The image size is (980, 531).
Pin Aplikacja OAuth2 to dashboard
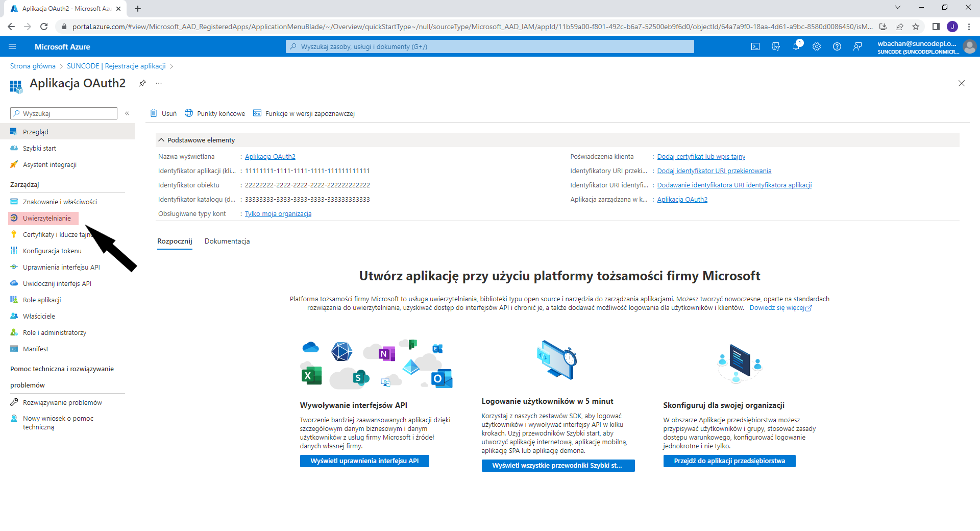(142, 83)
